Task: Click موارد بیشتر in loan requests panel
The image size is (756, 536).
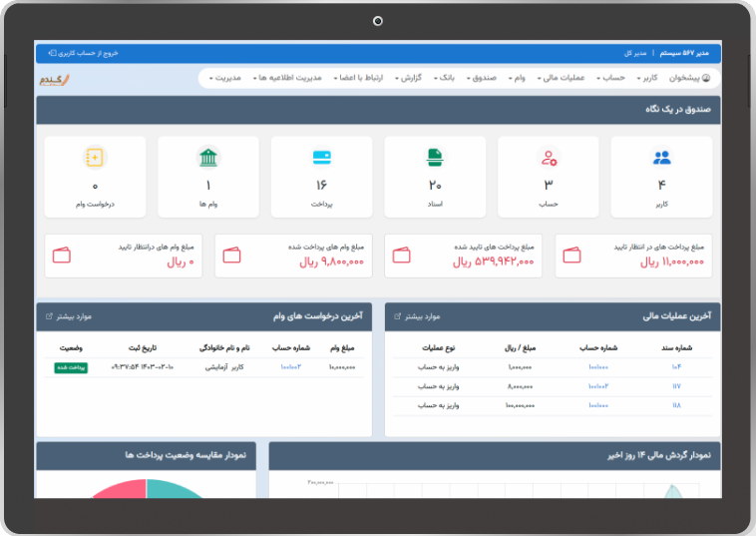Action: (70, 316)
